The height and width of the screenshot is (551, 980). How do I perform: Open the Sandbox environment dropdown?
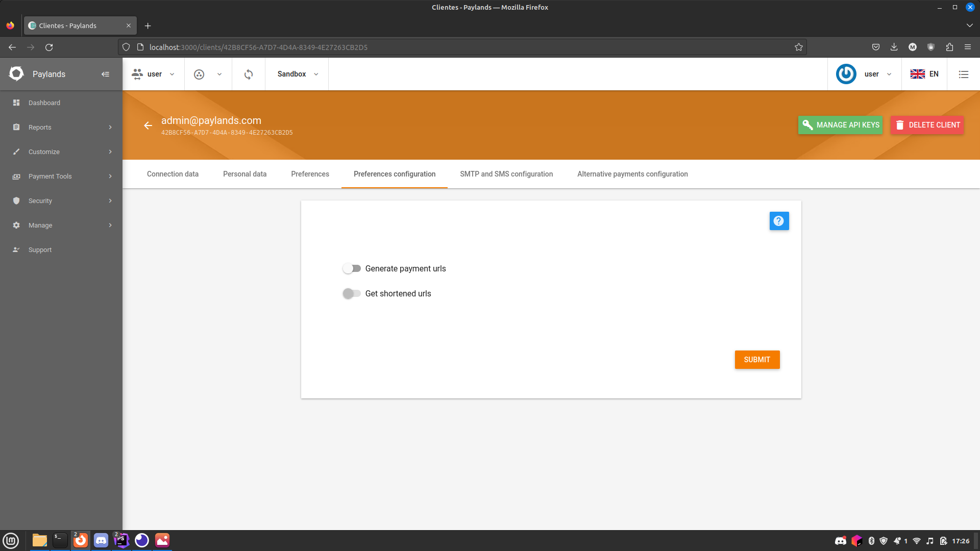[298, 74]
